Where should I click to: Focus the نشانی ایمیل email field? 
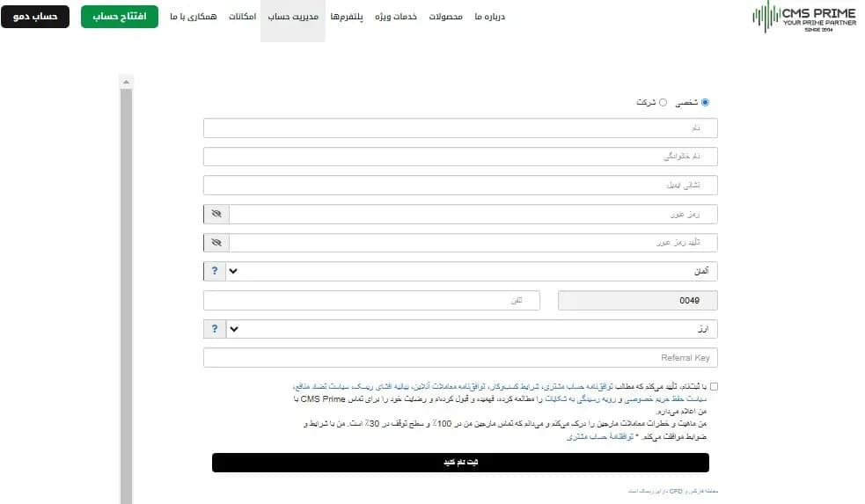(460, 186)
